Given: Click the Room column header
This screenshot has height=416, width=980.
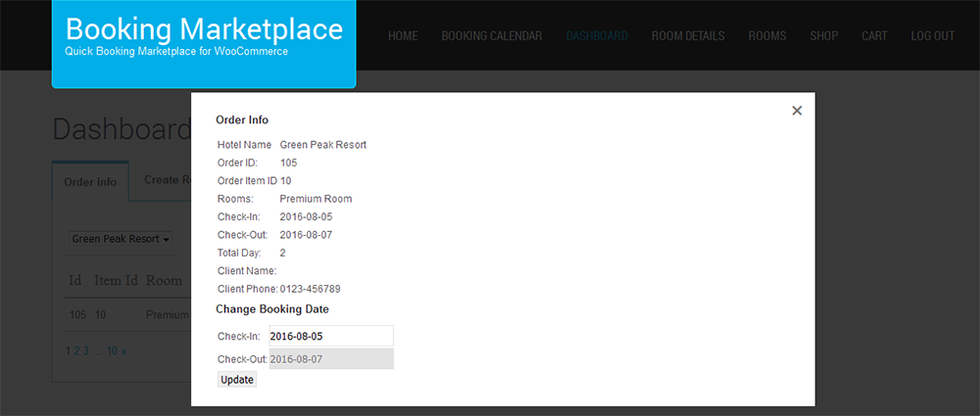Looking at the screenshot, I should point(164,281).
